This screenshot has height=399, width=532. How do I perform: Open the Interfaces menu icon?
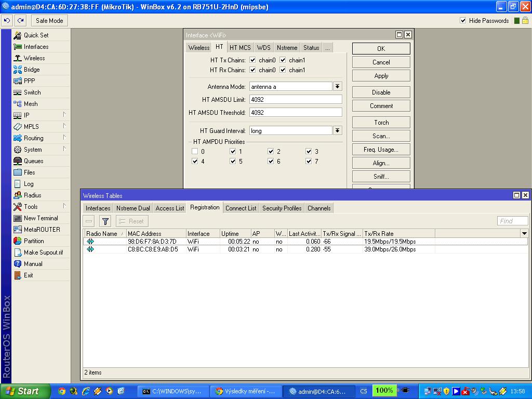click(x=18, y=46)
